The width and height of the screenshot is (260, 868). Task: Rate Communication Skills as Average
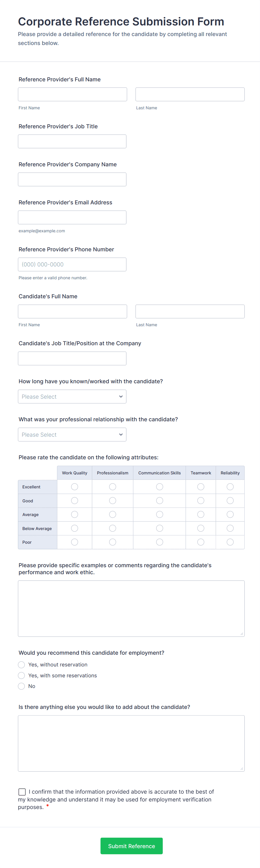160,515
